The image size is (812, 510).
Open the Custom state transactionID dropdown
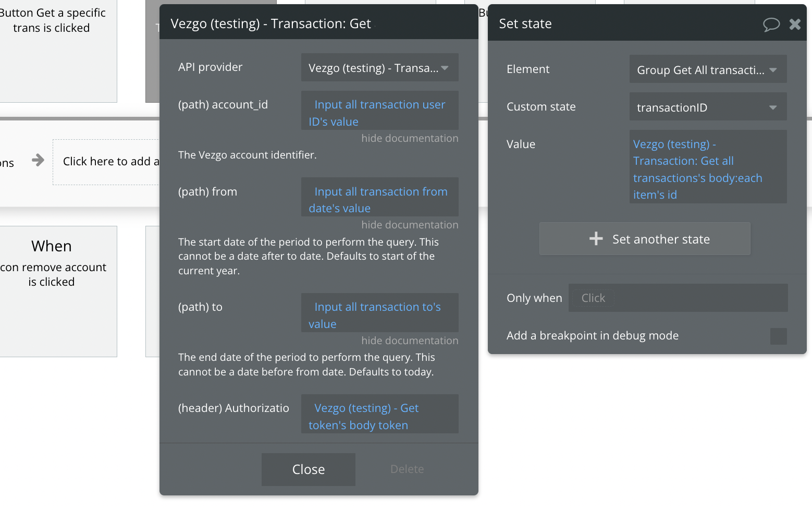tap(707, 107)
